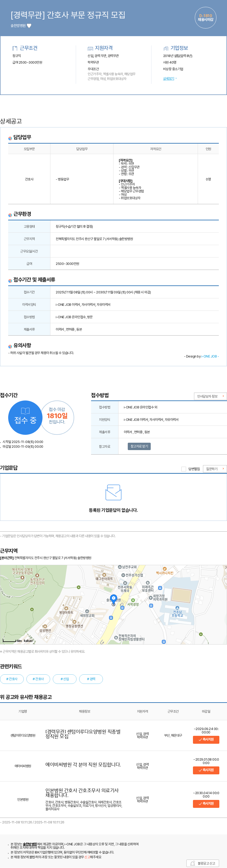Click the 전주성가신협 marker on map
Image resolution: width=227 pixels, height=868 pixels.
click(123, 575)
